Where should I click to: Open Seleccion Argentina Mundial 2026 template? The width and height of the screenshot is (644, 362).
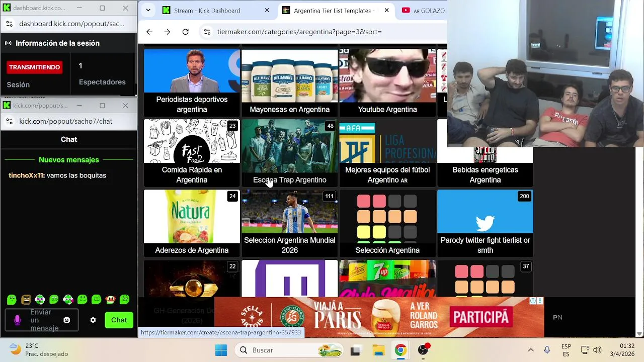(x=289, y=223)
